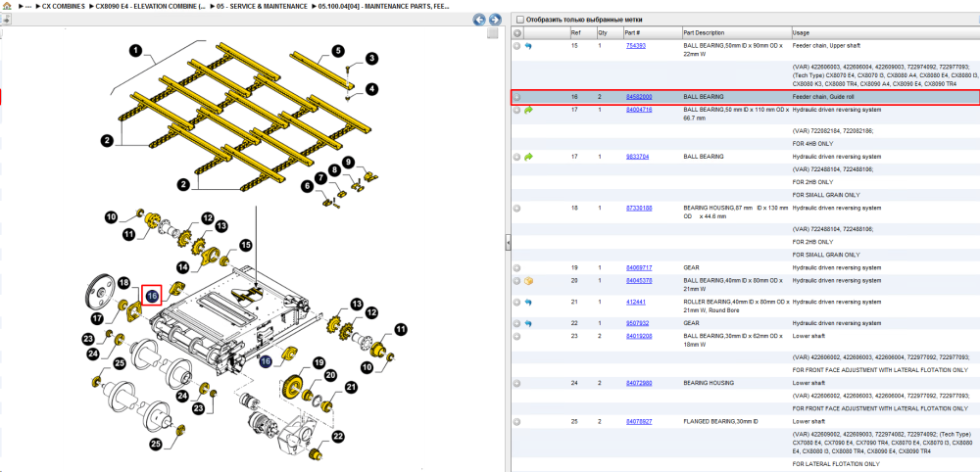The image size is (980, 472).
Task: Select callout 18 in the diagram
Action: coord(123,283)
